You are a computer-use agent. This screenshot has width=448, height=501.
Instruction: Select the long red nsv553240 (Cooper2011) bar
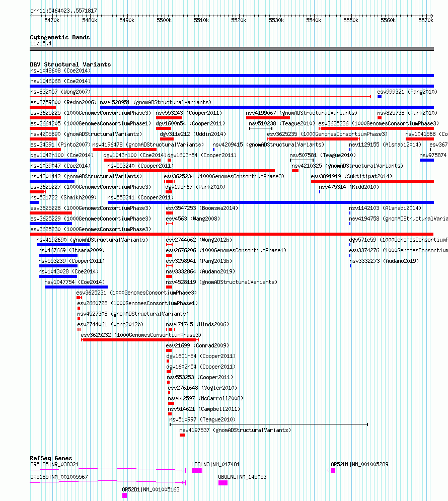point(191,171)
